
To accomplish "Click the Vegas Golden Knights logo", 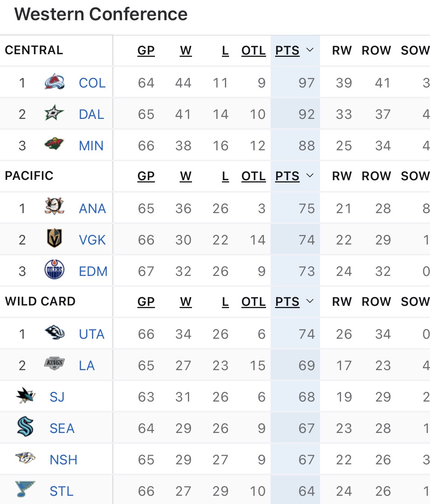I will (54, 239).
